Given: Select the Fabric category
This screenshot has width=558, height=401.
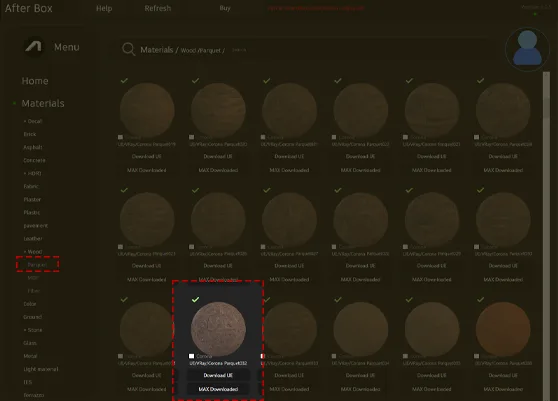Looking at the screenshot, I should click(x=31, y=186).
